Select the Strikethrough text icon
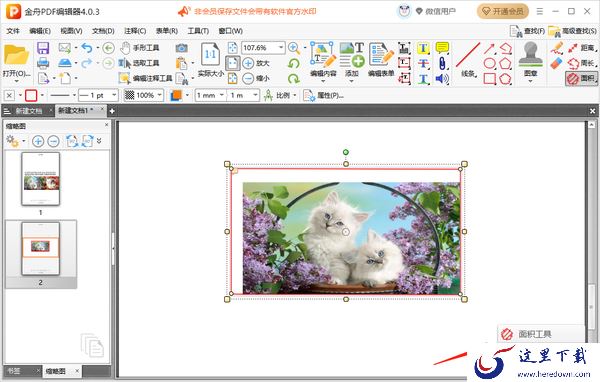600x382 pixels. pyautogui.click(x=423, y=63)
